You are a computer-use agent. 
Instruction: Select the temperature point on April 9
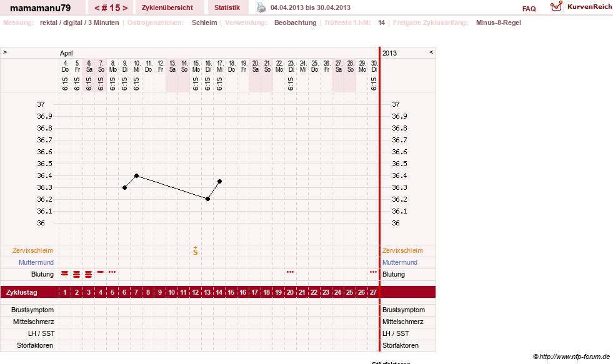click(x=125, y=187)
